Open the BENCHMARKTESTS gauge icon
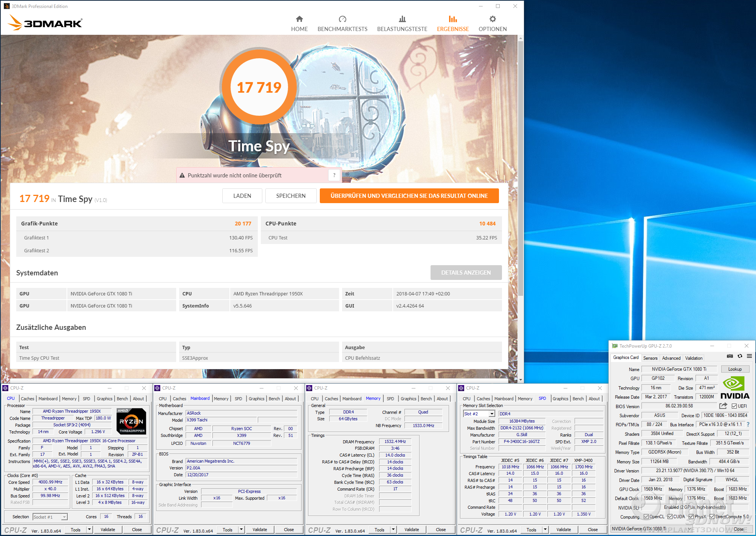The image size is (756, 536). [x=342, y=19]
